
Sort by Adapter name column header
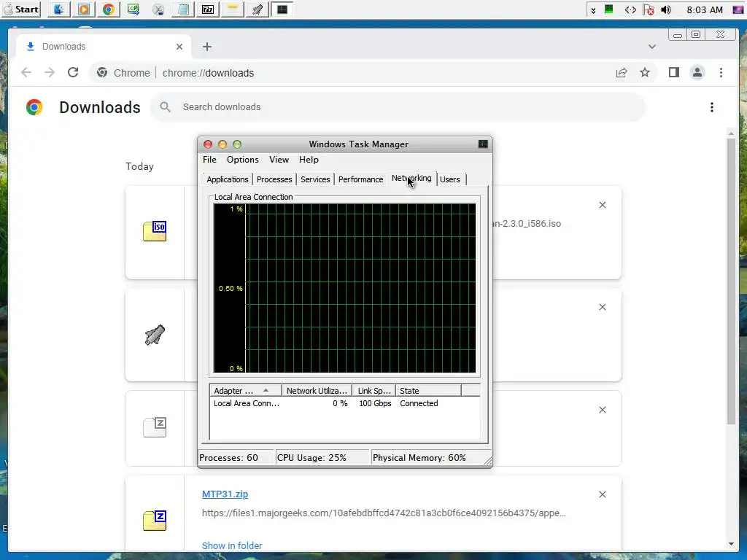(x=246, y=391)
